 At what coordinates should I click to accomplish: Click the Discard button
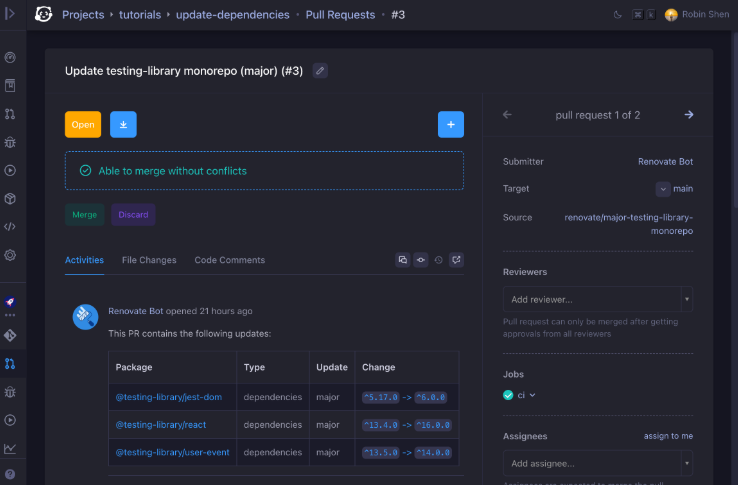[133, 215]
